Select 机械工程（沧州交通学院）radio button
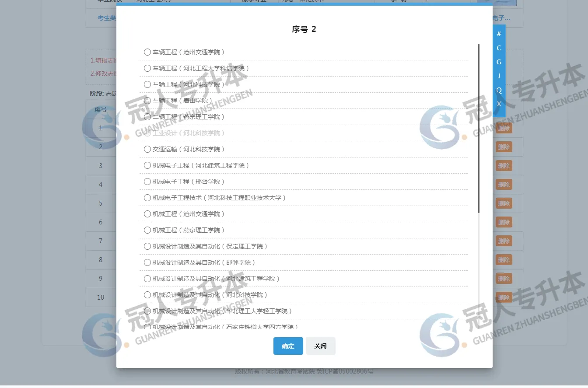Screen dimensions: 588x388 coord(147,214)
